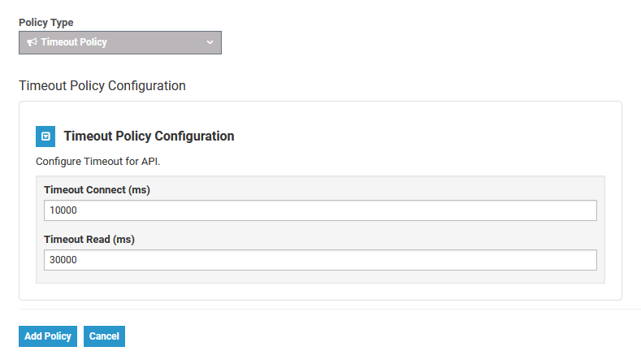Open the Policy Type dropdown
641x364 pixels.
pyautogui.click(x=120, y=42)
